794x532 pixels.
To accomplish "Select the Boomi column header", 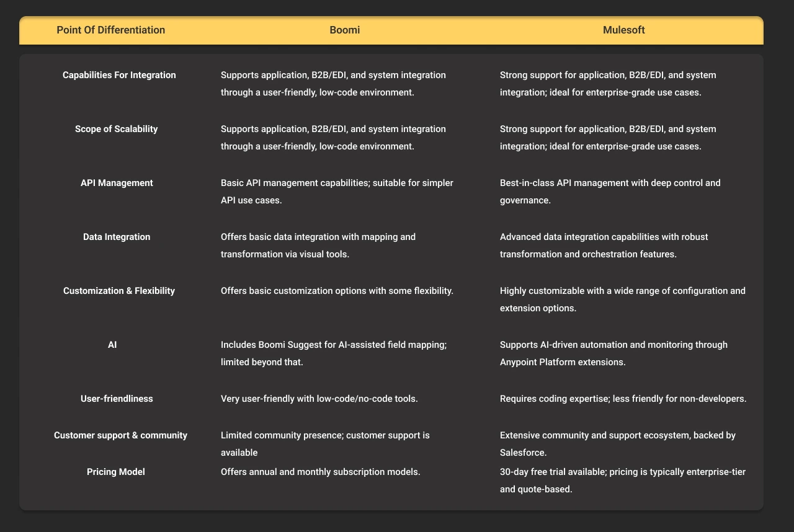I will coord(345,30).
